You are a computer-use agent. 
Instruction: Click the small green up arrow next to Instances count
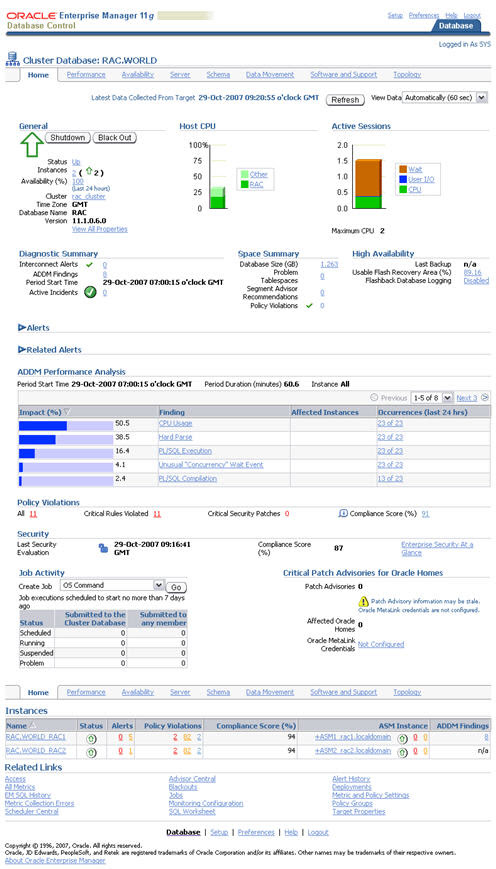click(88, 172)
